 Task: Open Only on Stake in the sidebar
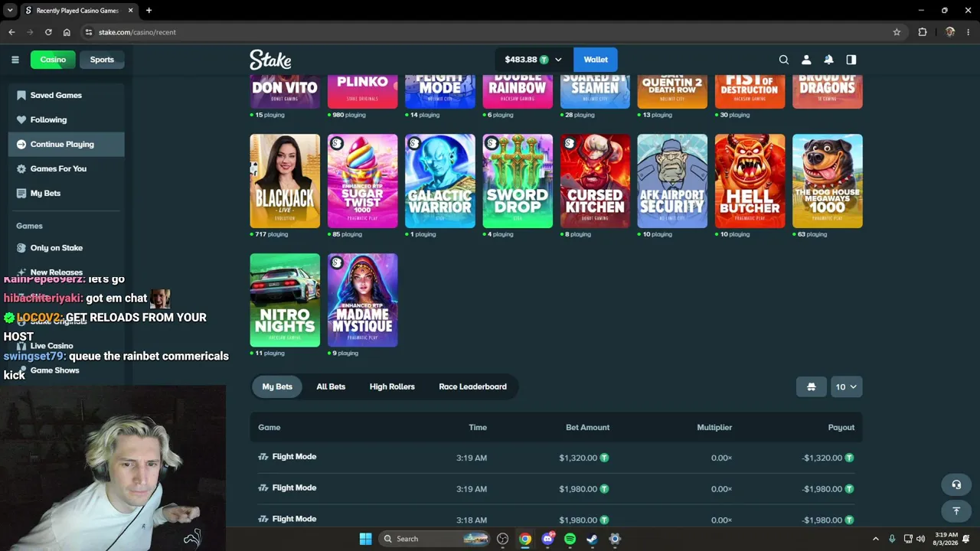[67, 248]
